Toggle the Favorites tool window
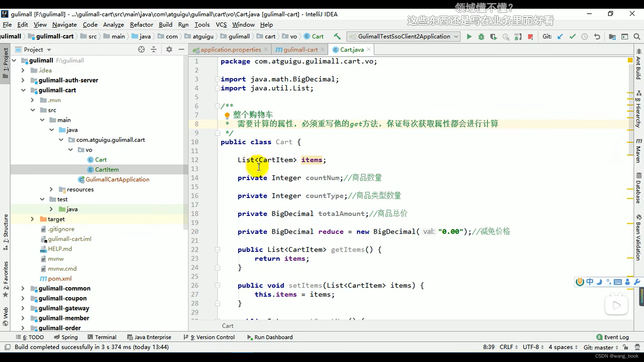 coord(5,279)
